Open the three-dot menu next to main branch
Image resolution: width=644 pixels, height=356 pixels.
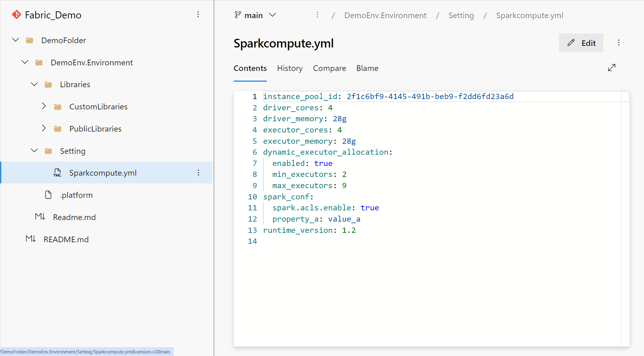[x=317, y=16]
